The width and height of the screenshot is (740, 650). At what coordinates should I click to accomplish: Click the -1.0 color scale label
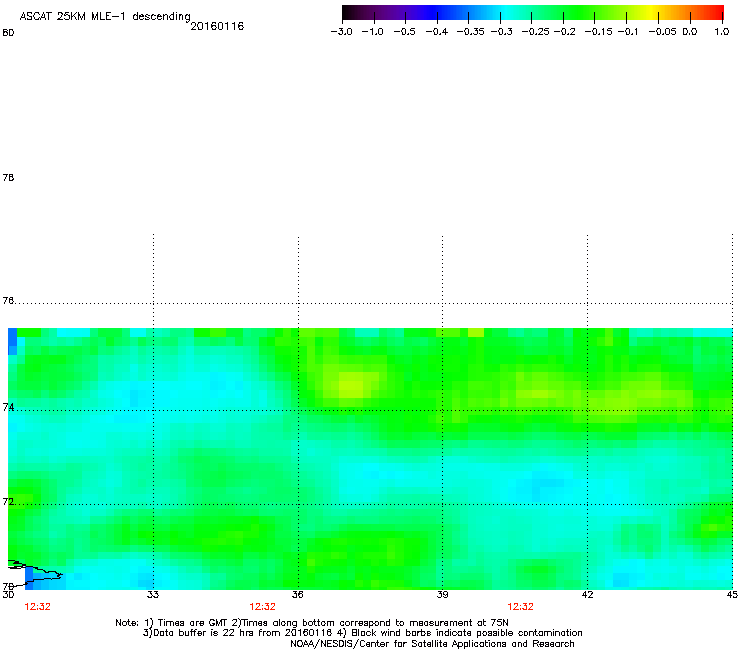point(373,32)
